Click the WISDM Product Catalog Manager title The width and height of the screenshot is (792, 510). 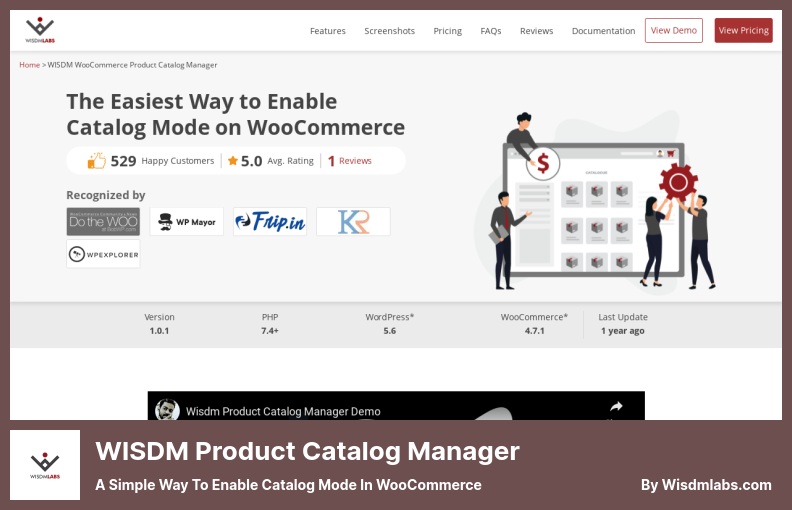coord(307,451)
